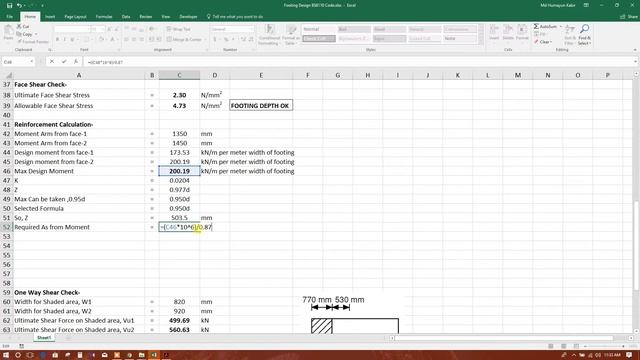Undo the last action

[19, 5]
